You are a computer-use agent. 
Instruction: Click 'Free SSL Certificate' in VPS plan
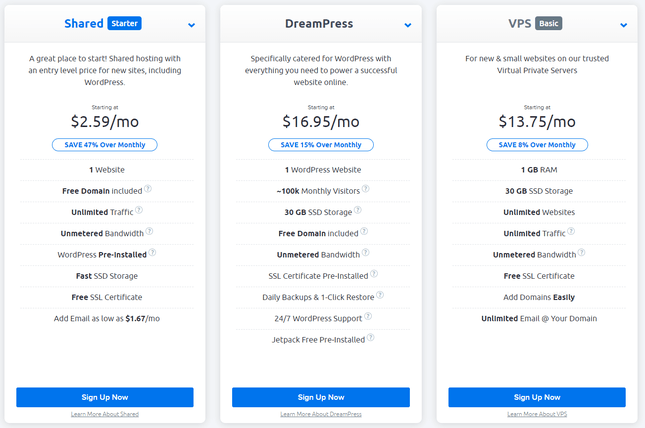click(539, 276)
